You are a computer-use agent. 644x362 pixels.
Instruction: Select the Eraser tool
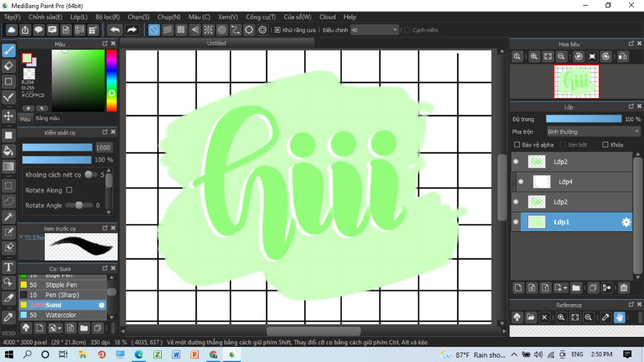click(9, 65)
